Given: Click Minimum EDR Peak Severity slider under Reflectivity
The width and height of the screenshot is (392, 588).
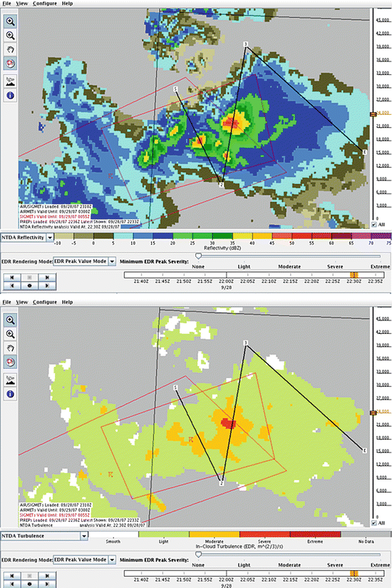Looking at the screenshot, I should point(289,256).
